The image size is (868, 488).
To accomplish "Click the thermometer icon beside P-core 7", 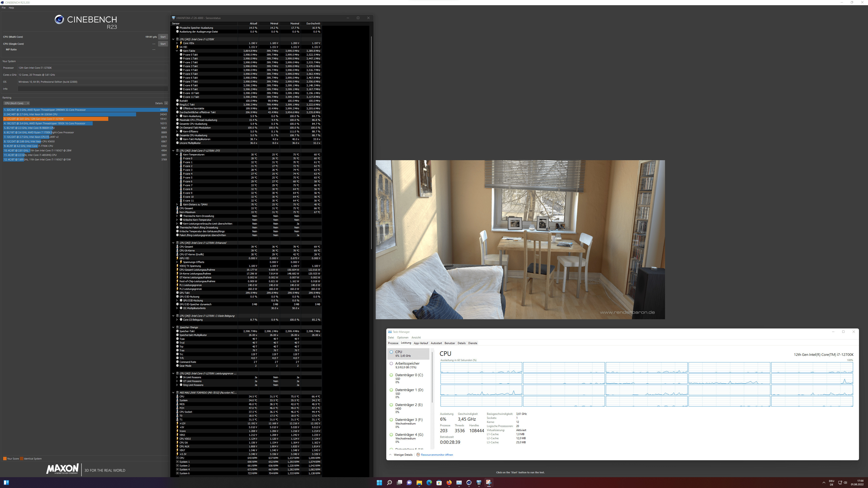I will point(181,185).
